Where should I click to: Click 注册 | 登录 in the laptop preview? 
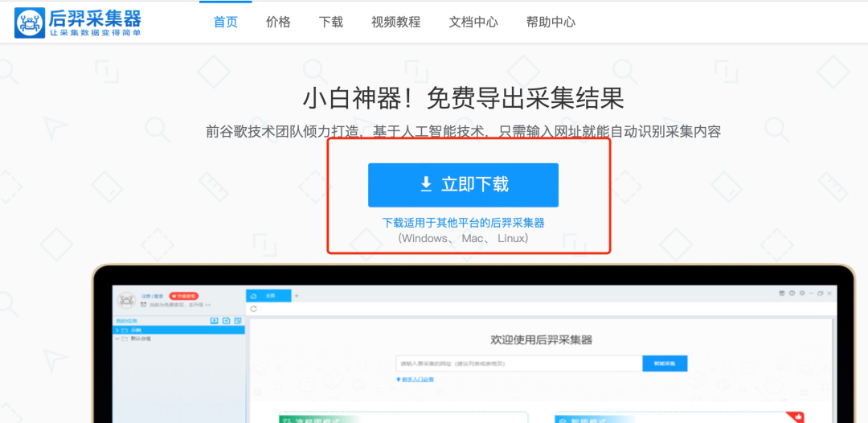tap(152, 296)
